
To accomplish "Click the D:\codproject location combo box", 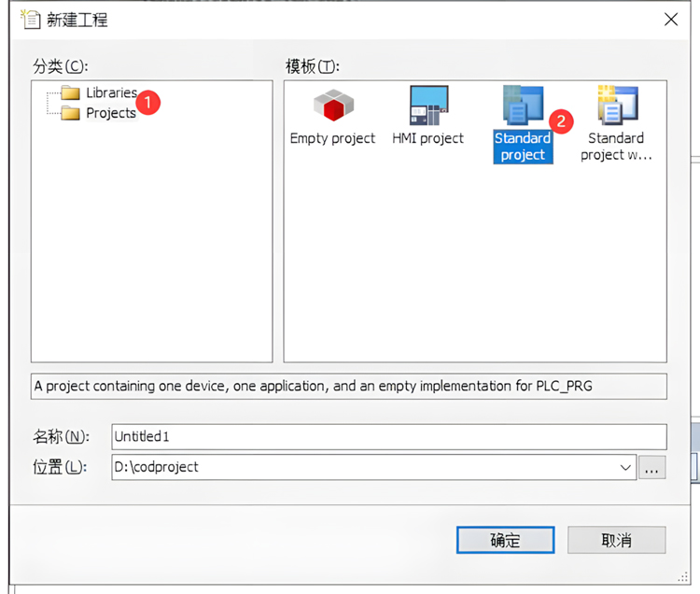I will (x=364, y=467).
